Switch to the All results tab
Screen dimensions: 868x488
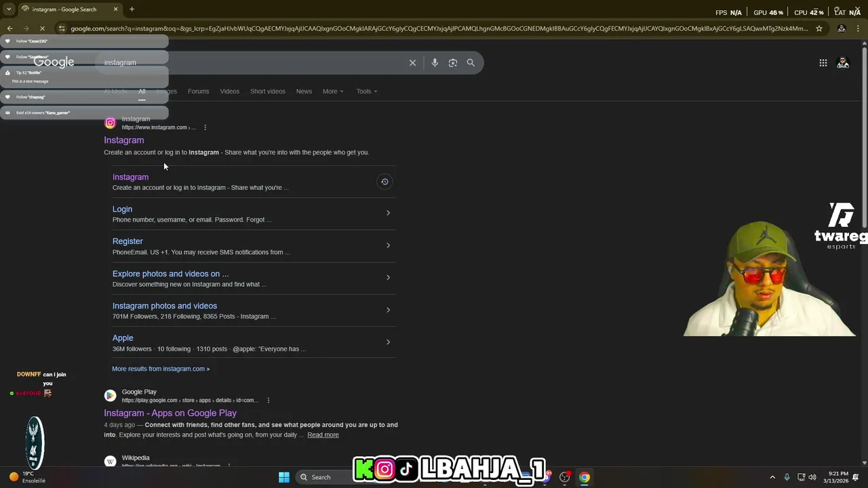point(142,91)
